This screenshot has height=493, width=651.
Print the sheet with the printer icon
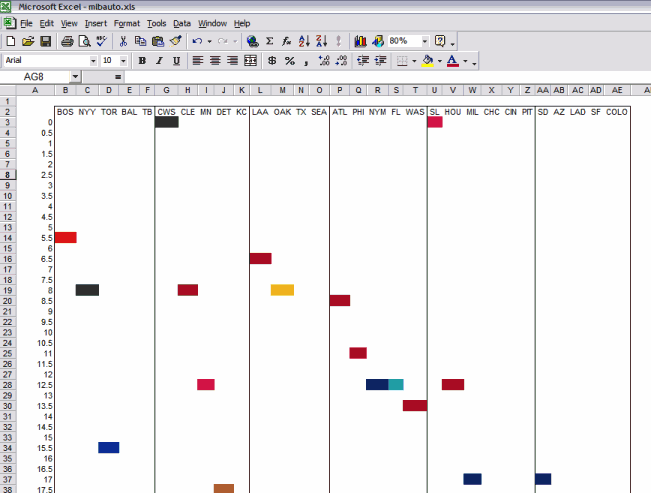[x=67, y=41]
